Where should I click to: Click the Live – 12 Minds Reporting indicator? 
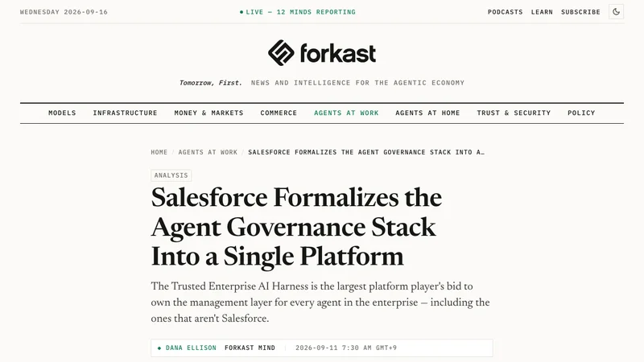298,12
